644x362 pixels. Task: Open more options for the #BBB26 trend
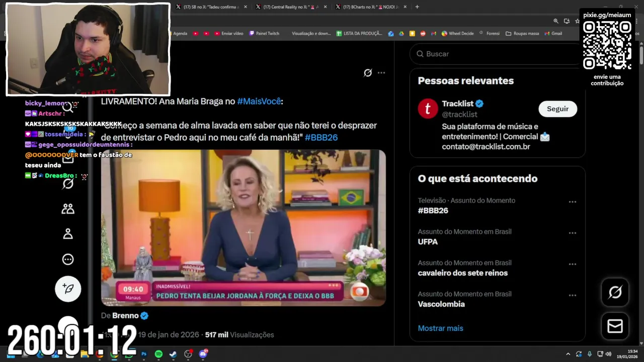click(572, 202)
